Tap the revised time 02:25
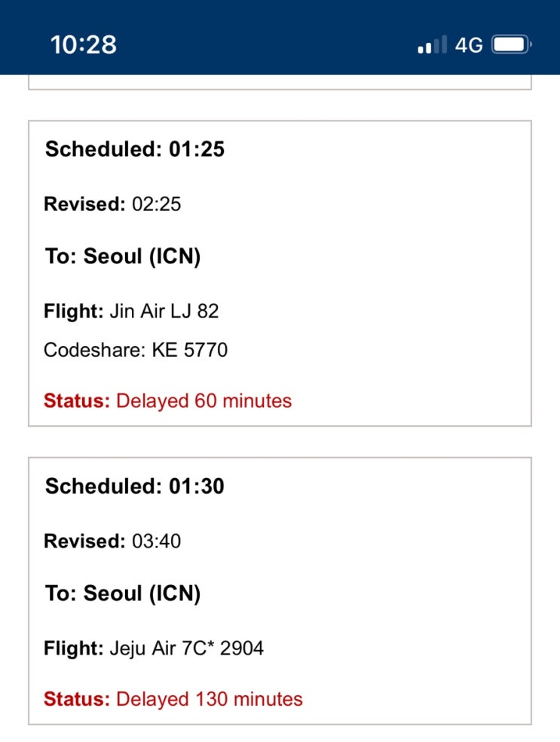The image size is (560, 742). 157,204
